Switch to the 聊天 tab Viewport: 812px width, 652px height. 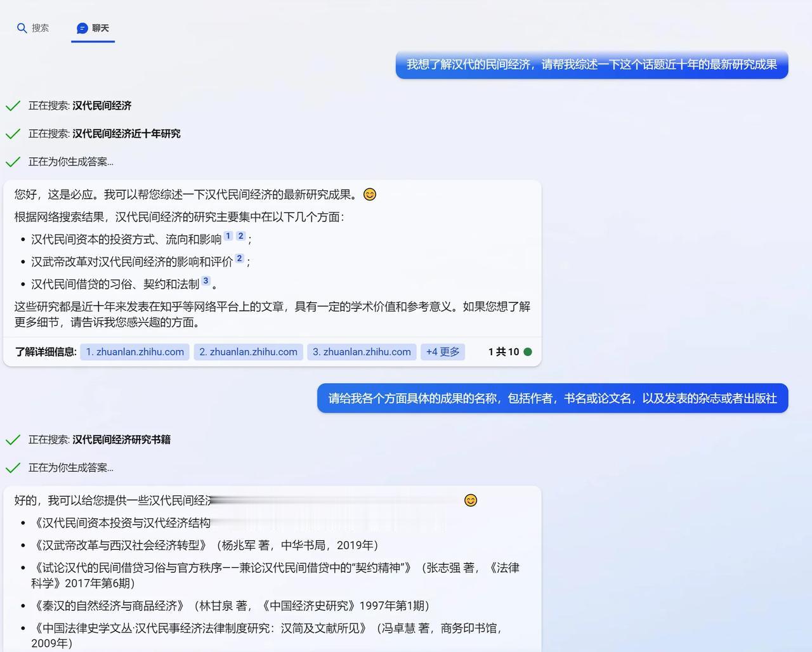[93, 28]
